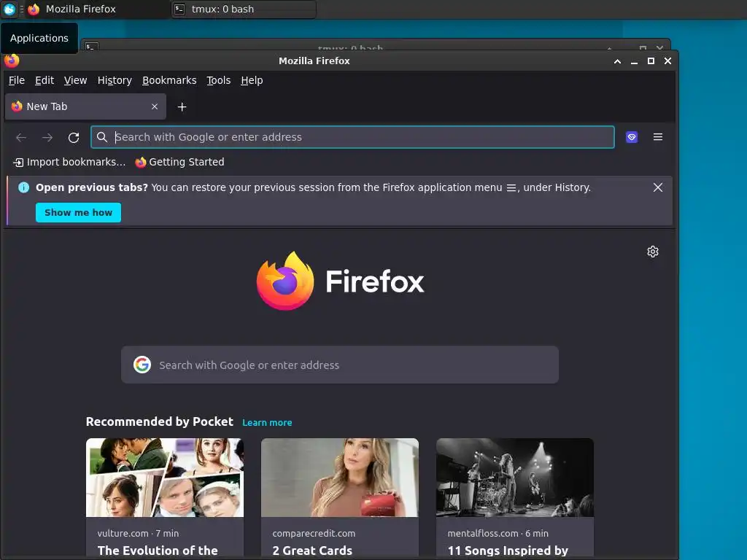The width and height of the screenshot is (747, 560).
Task: Open the Help menu
Action: [x=252, y=80]
